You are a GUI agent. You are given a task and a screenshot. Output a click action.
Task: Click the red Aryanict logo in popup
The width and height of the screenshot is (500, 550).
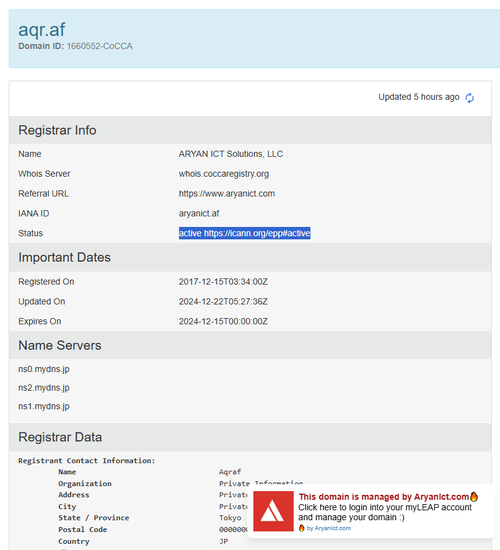(x=273, y=511)
